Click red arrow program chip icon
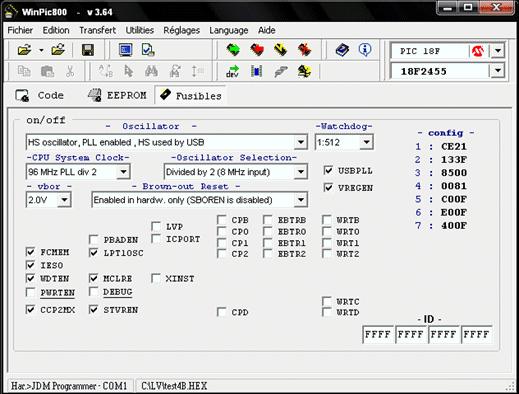Viewport: 519px width, 394px height. point(257,50)
